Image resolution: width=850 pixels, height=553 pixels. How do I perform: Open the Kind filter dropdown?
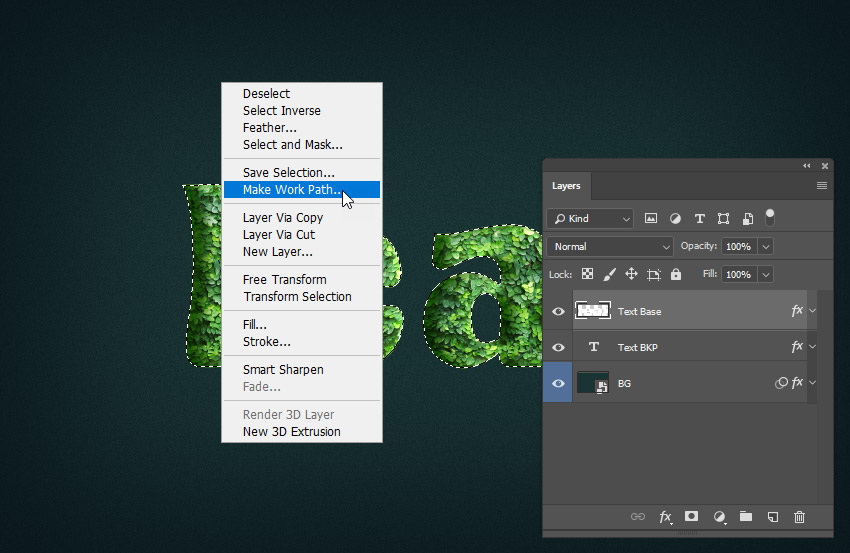pyautogui.click(x=590, y=218)
